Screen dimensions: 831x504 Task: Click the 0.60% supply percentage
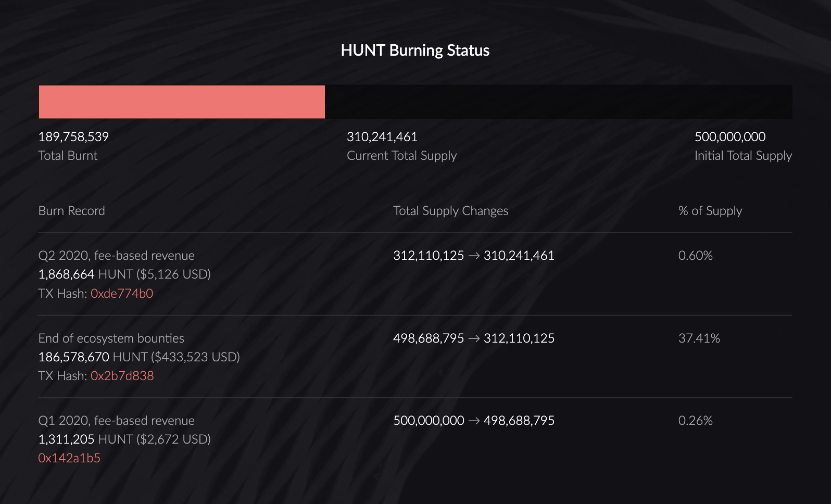click(695, 256)
